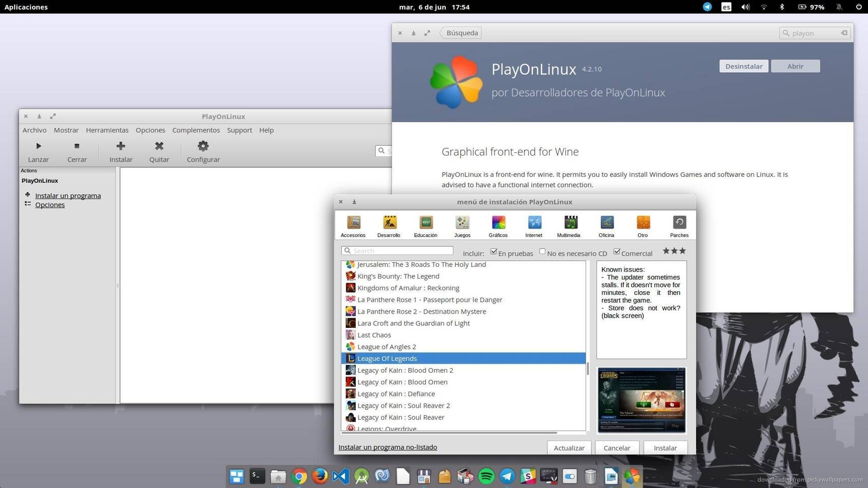This screenshot has height=488, width=868.
Task: Disable the En pruebas checkbox
Action: point(494,251)
